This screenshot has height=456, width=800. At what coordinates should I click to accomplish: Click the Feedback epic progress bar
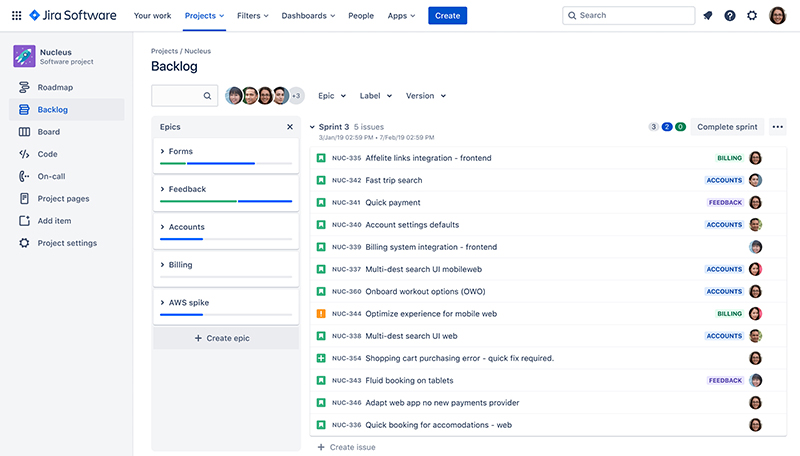(225, 201)
